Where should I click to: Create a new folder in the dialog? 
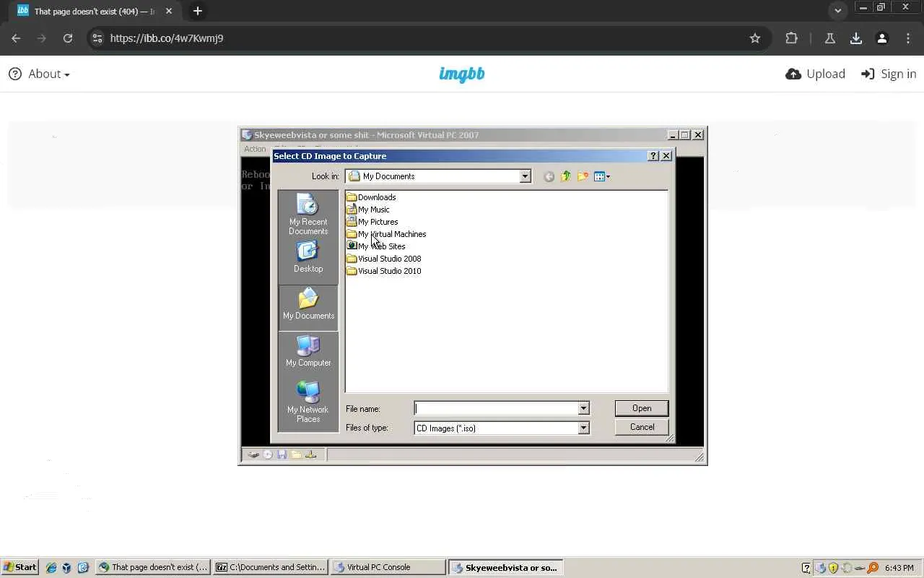(583, 176)
